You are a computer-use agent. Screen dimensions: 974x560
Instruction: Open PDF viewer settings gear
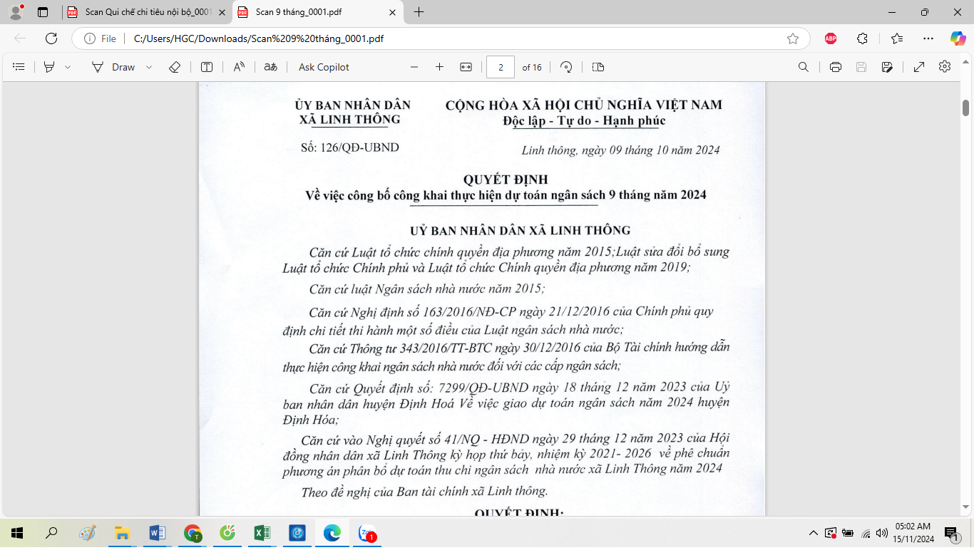click(945, 66)
